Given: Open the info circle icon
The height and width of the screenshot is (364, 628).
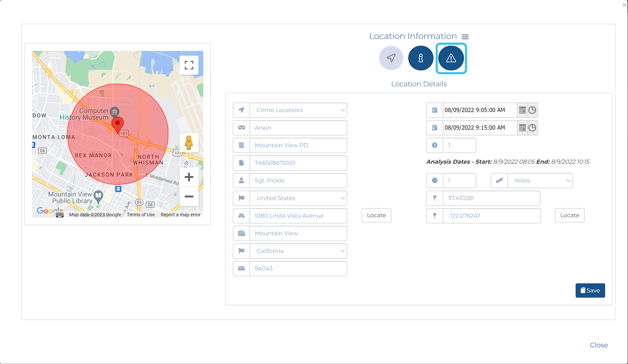Looking at the screenshot, I should pos(421,58).
